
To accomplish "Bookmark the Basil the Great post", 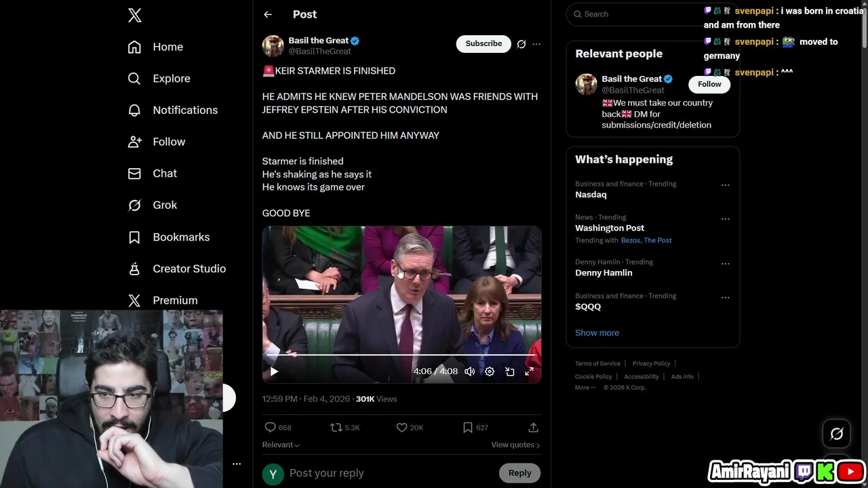I will coord(467,428).
